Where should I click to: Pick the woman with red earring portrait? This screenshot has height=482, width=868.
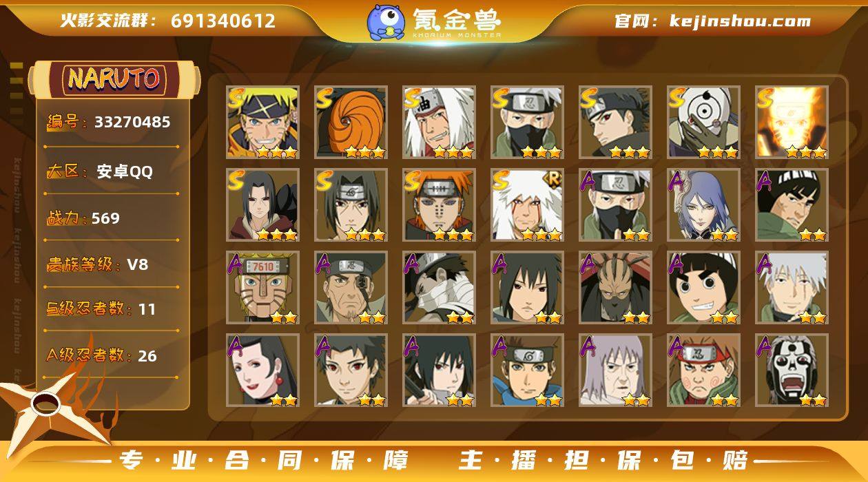coord(263,370)
